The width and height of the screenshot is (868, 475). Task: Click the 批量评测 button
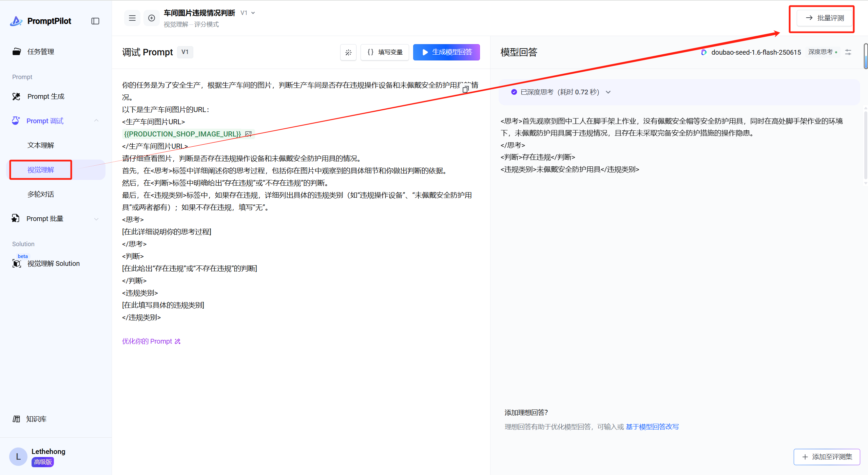coord(825,18)
